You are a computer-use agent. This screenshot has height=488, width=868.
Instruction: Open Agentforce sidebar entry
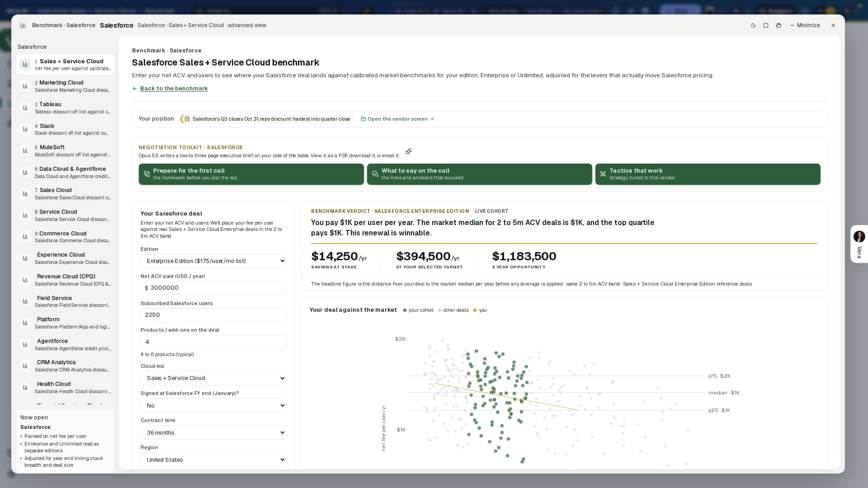[65, 345]
